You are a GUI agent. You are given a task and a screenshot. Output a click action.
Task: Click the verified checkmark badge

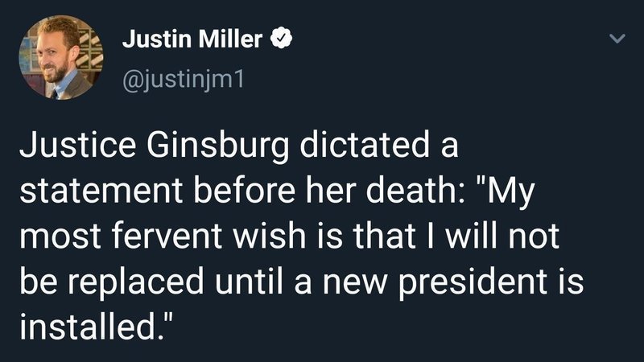(x=279, y=39)
